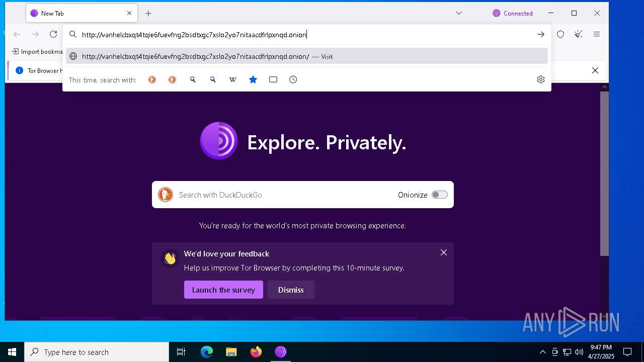The image size is (644, 362).
Task: Dismiss the feedback survey card
Action: click(x=291, y=290)
